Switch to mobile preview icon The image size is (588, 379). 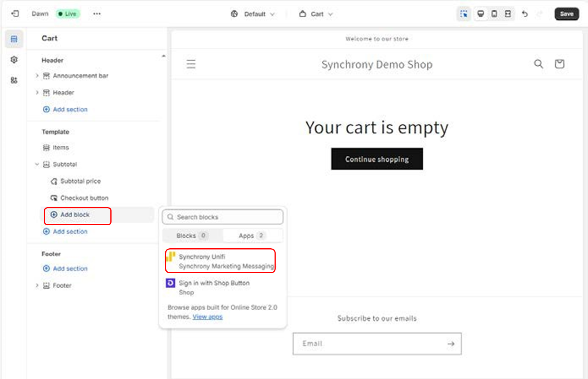[x=494, y=14]
